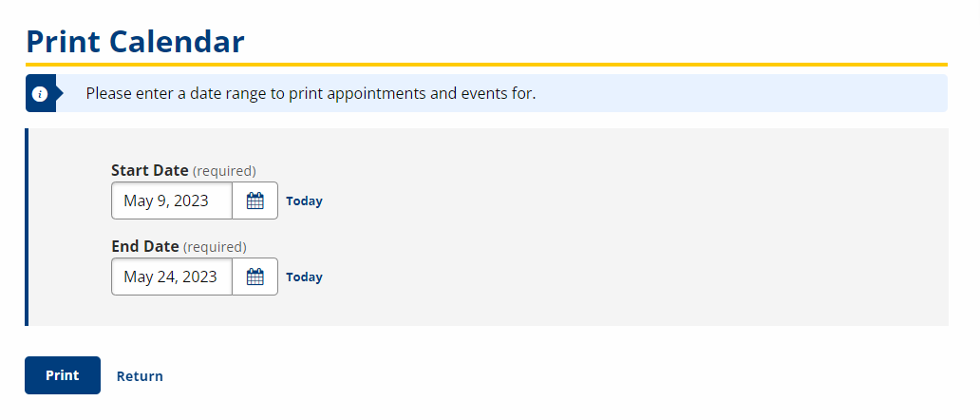This screenshot has width=980, height=420.
Task: Select the date range instruction message text
Action: point(311,94)
